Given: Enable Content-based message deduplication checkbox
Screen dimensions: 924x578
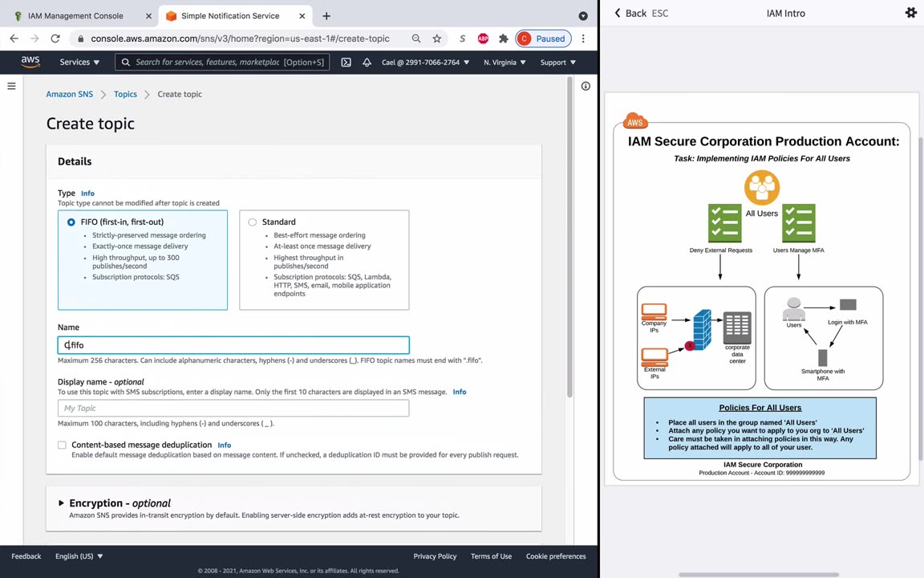Looking at the screenshot, I should click(x=62, y=445).
